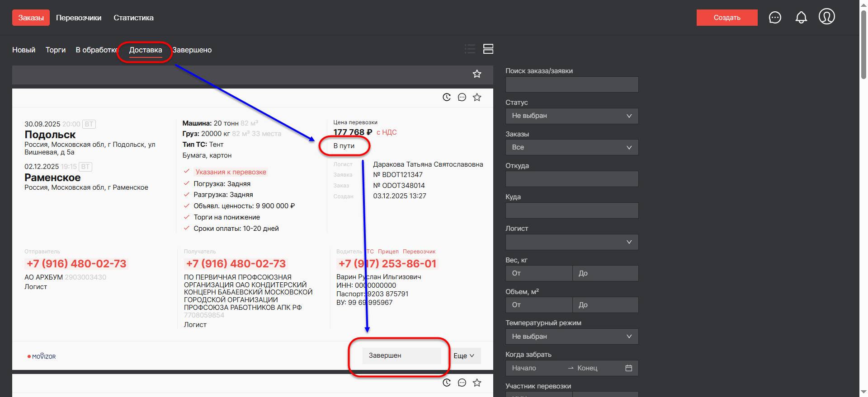Go to the Перевозчики menu section
This screenshot has height=397, width=868.
point(79,18)
